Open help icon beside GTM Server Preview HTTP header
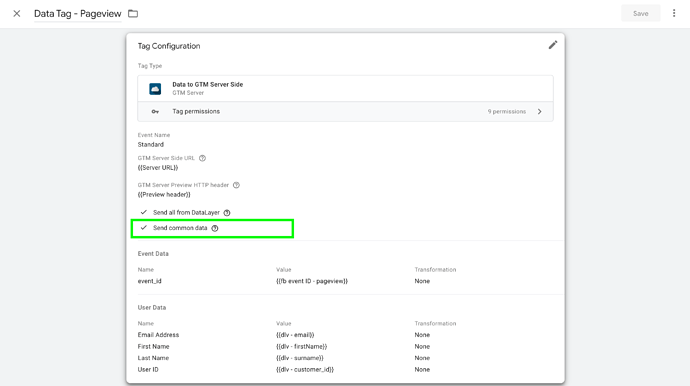This screenshot has height=386, width=690. [x=236, y=185]
